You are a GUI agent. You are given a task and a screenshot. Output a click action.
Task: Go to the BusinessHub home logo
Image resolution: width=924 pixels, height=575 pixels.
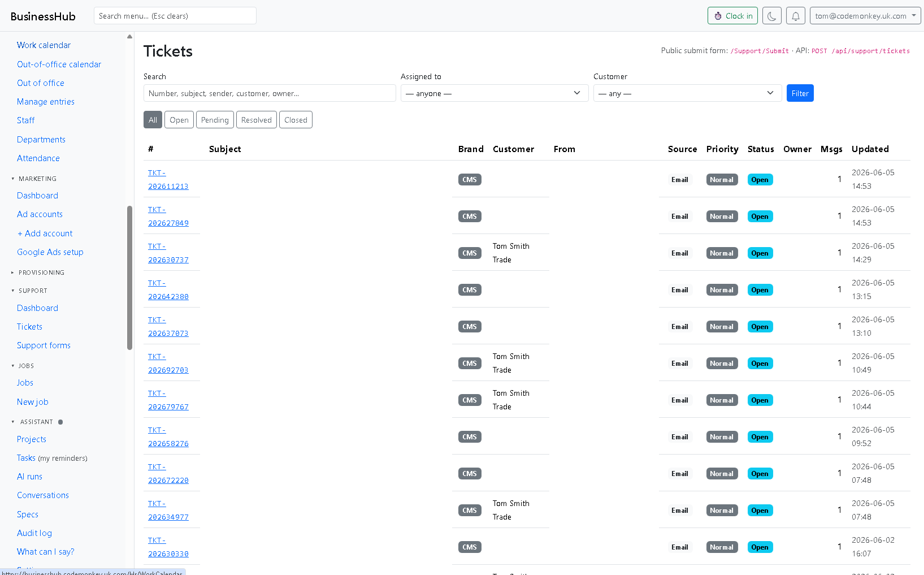[43, 16]
